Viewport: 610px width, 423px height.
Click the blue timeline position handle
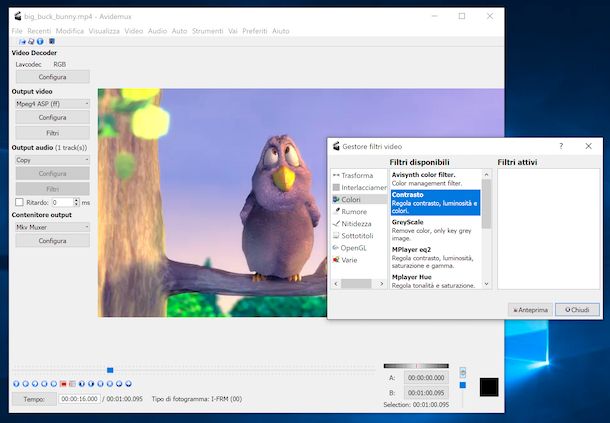click(x=110, y=370)
